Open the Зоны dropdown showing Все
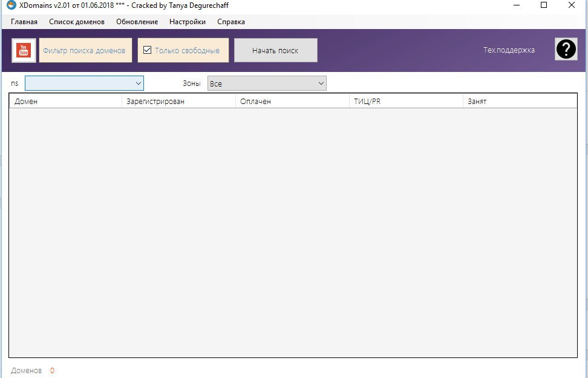588x378 pixels. point(267,83)
